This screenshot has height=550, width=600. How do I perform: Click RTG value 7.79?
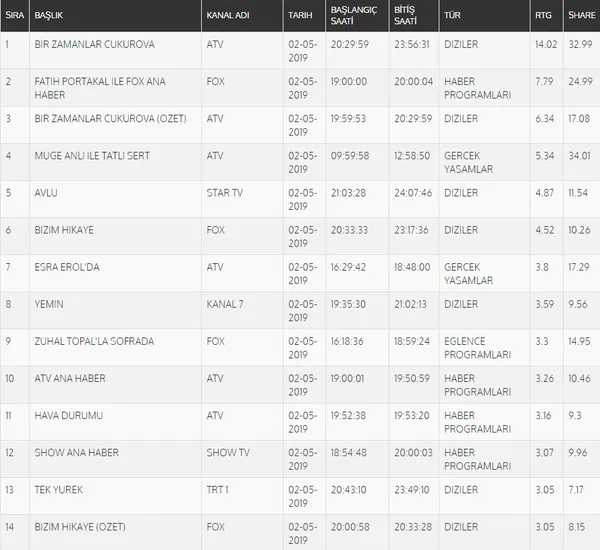tap(544, 82)
